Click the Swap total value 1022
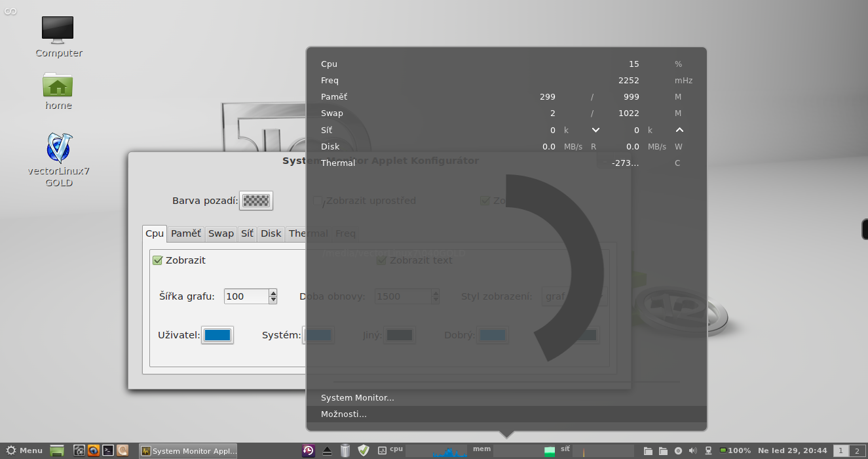The width and height of the screenshot is (868, 459). (629, 113)
